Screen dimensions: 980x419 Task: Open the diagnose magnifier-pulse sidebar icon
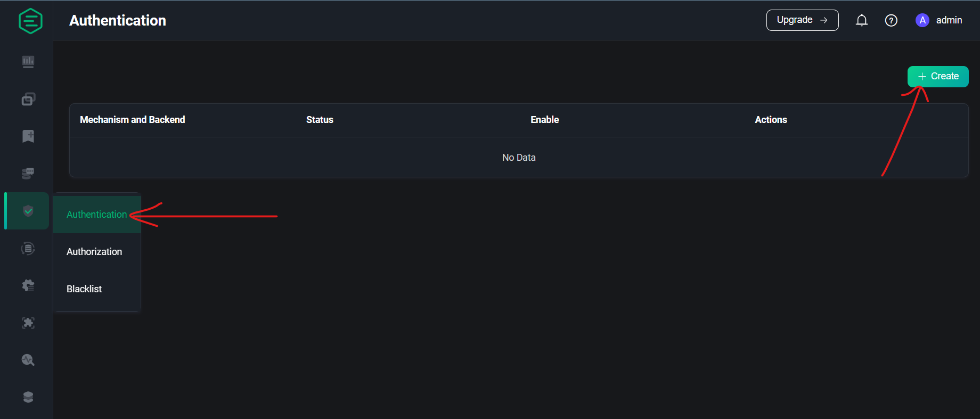click(x=28, y=360)
